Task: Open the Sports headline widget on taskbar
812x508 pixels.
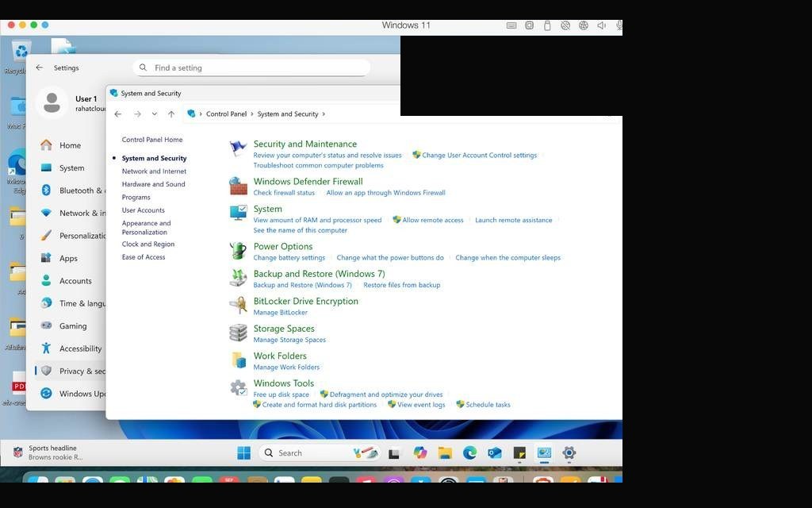Action: [x=48, y=452]
